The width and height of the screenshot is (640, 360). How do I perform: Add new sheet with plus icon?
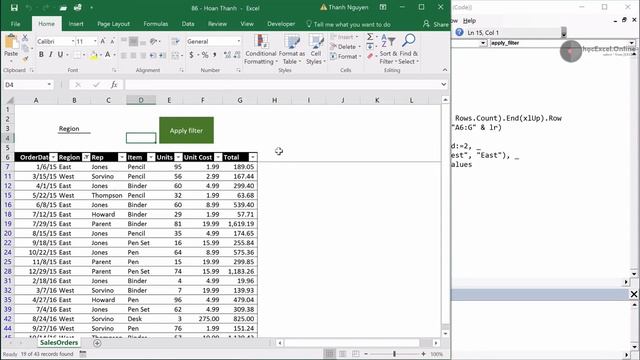coord(97,343)
